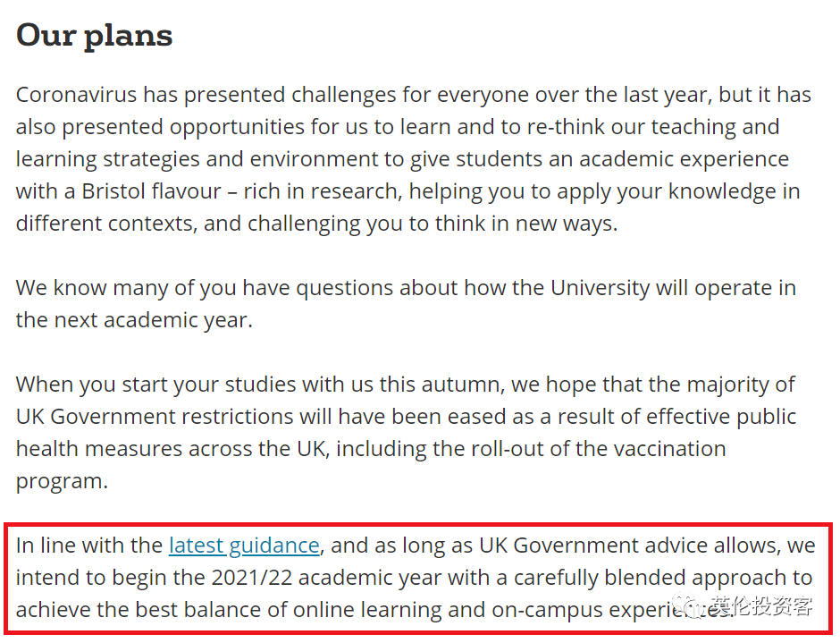
Task: Click the "Bristol flavour" phrase
Action: [x=152, y=191]
